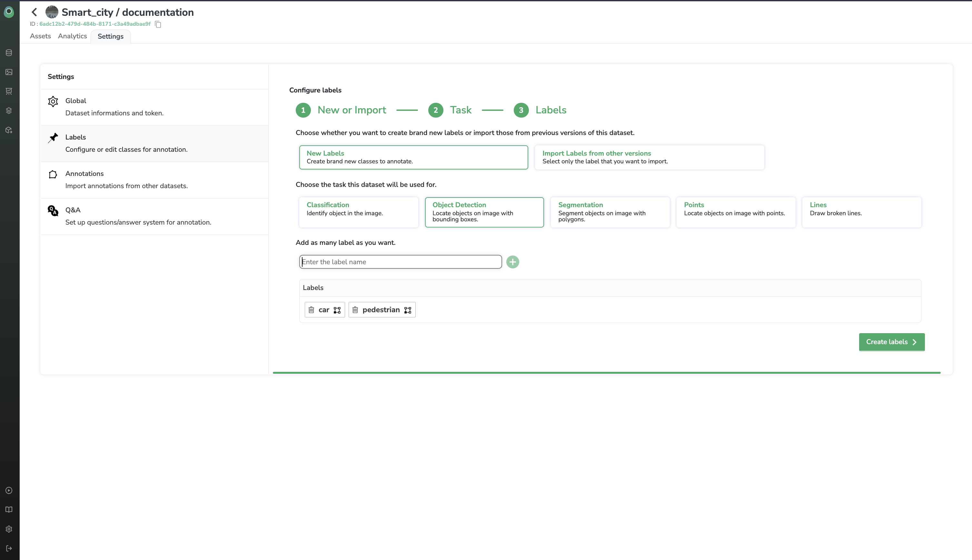This screenshot has width=972, height=560.
Task: Delete the car label with trash icon
Action: click(312, 310)
